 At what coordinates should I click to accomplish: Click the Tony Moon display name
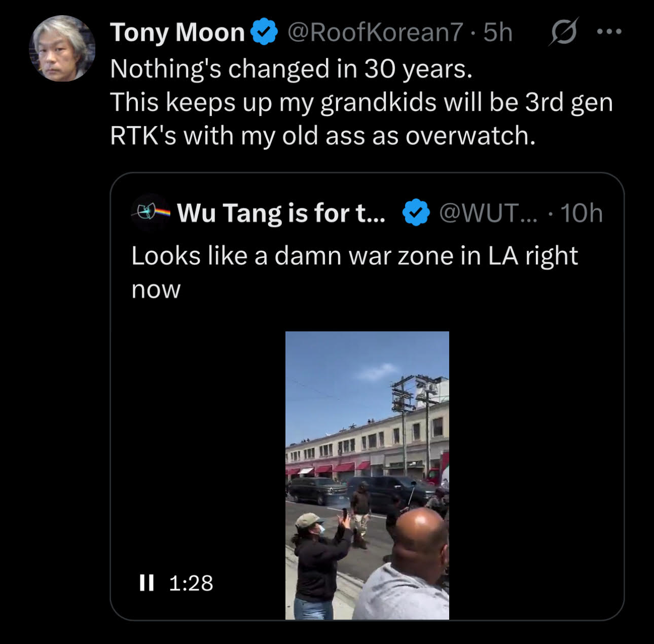pos(177,32)
